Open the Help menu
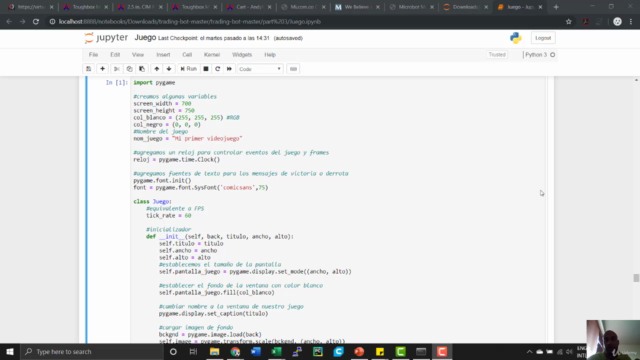Image resolution: width=640 pixels, height=360 pixels. (270, 55)
